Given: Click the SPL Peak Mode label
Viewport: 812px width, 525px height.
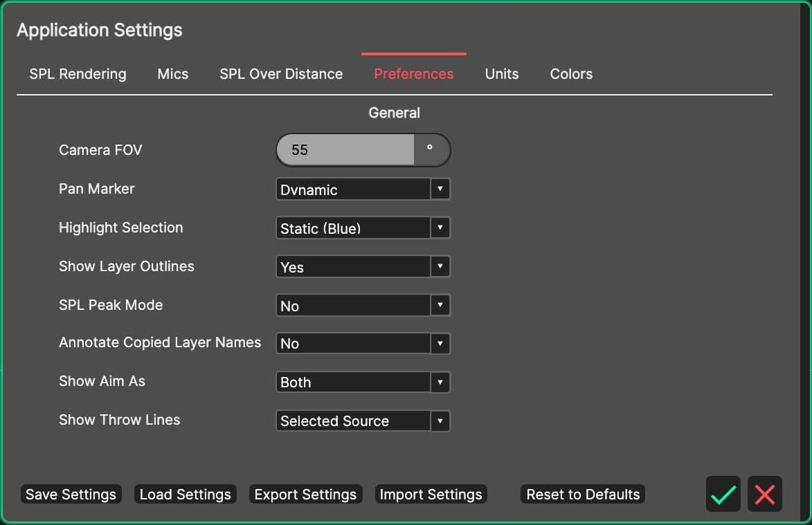Looking at the screenshot, I should pos(111,305).
